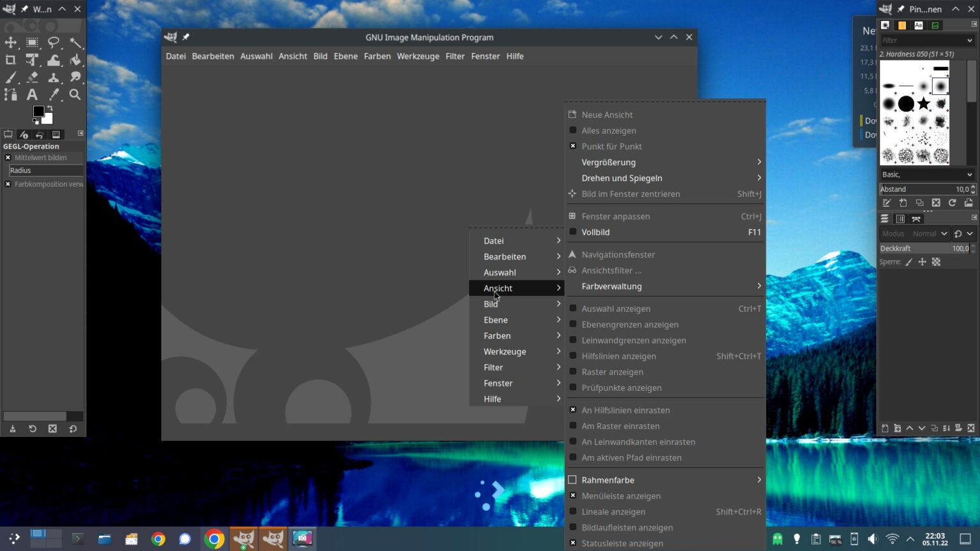Click the Wi-Fi icon in system tray
980x551 pixels.
coord(892,539)
